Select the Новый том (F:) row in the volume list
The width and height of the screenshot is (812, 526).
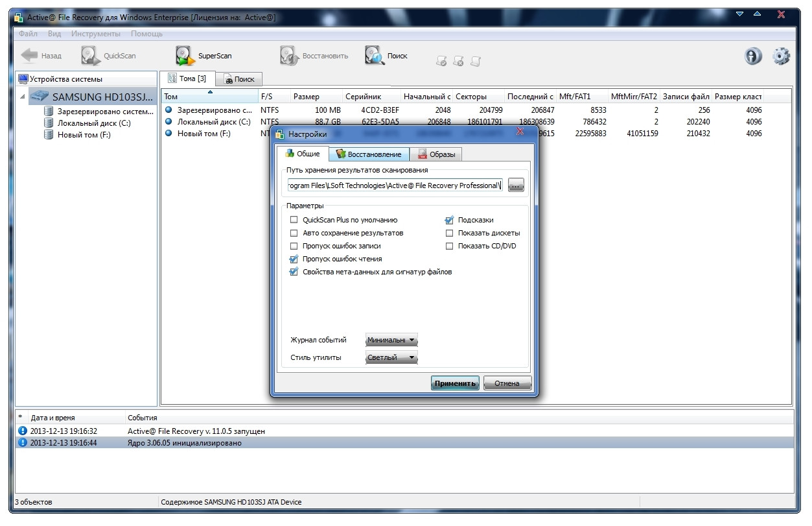coord(478,134)
